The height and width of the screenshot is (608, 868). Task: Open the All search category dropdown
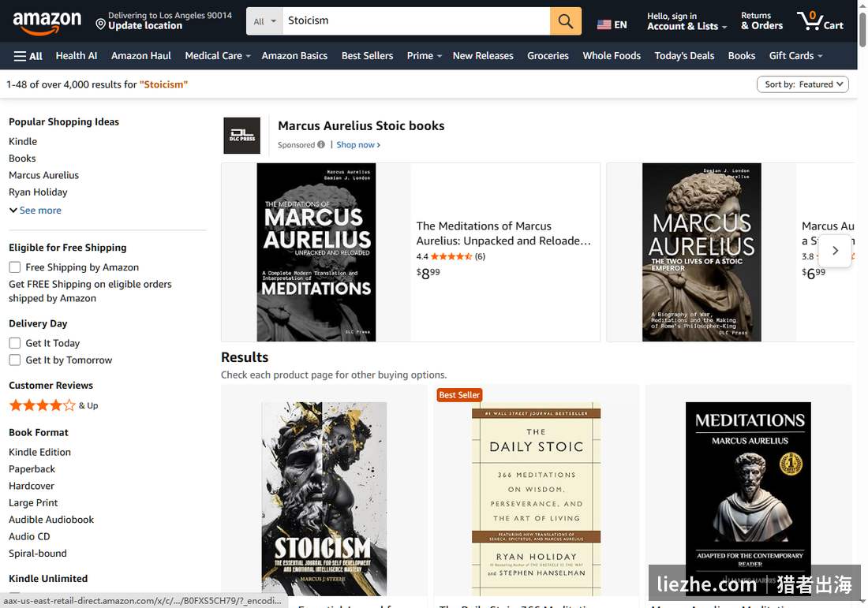coord(264,21)
